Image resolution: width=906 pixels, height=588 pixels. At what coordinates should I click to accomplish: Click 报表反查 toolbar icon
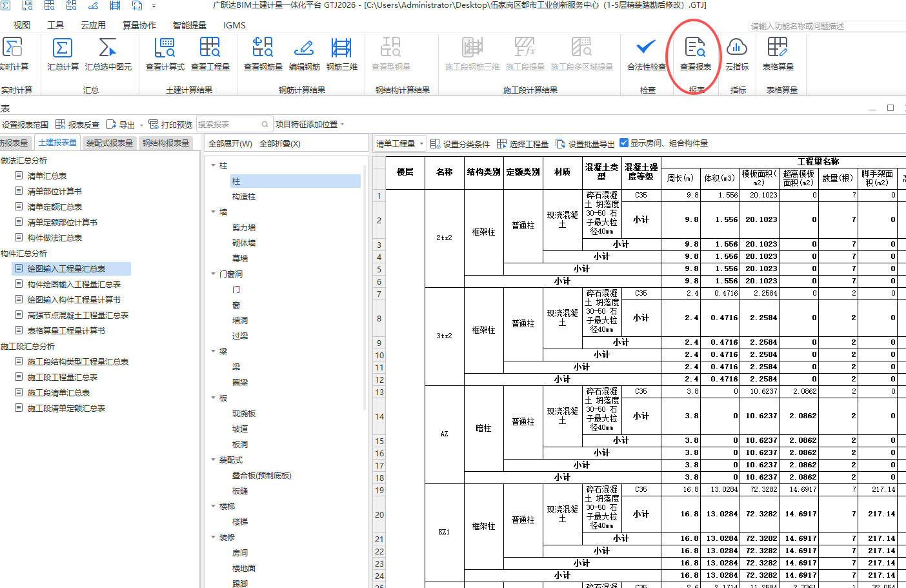click(x=77, y=125)
